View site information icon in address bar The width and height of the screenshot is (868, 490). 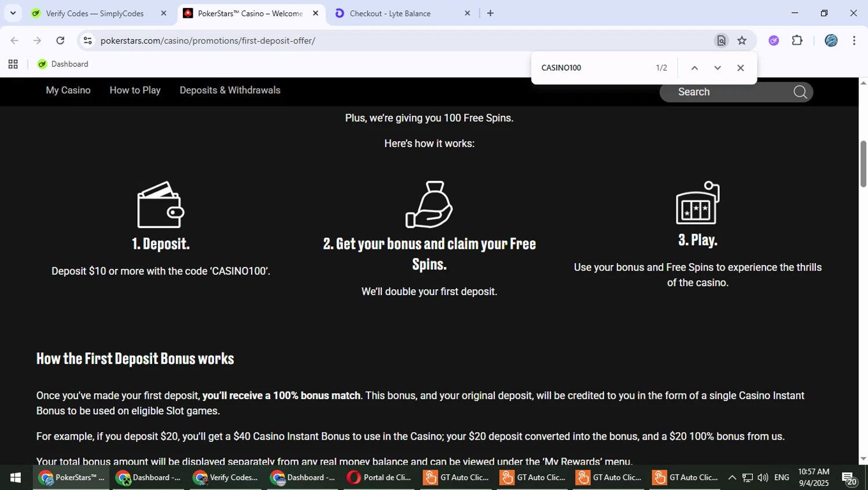coord(87,40)
